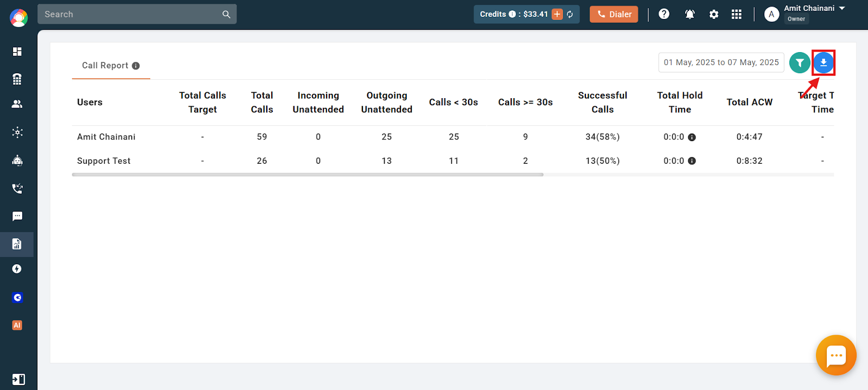The image size is (868, 390).
Task: Open the Dashboard grid icon in sidebar
Action: click(x=17, y=52)
